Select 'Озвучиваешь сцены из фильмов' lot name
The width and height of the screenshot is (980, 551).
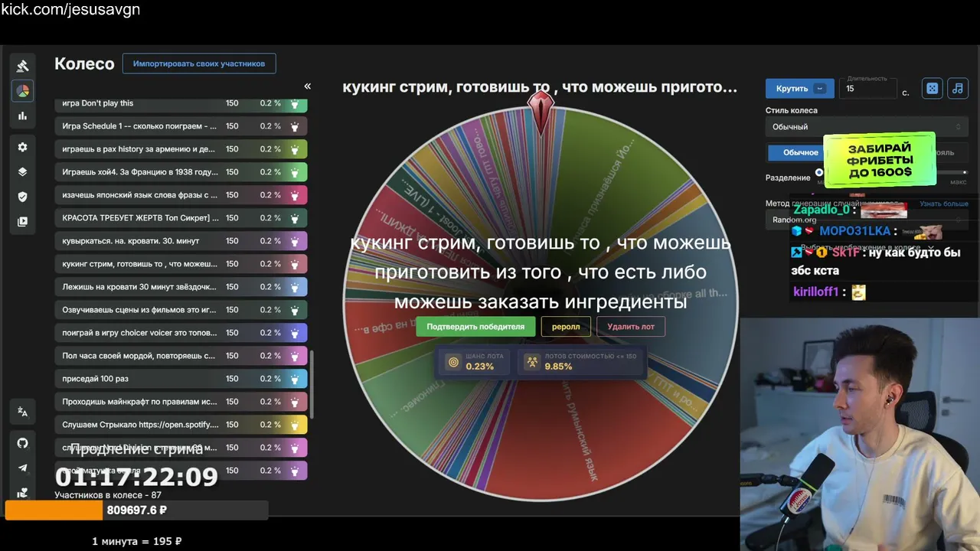click(x=139, y=310)
